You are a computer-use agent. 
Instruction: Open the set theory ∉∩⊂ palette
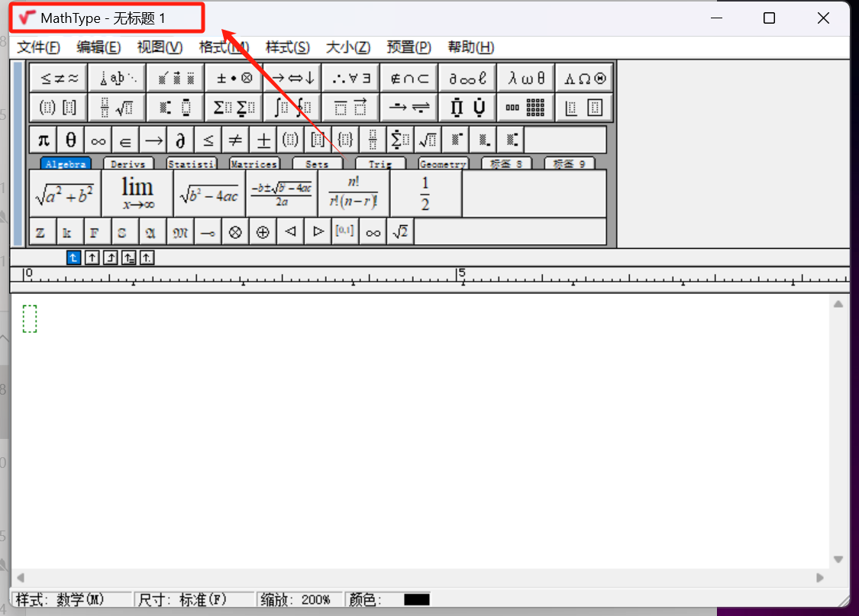(410, 79)
